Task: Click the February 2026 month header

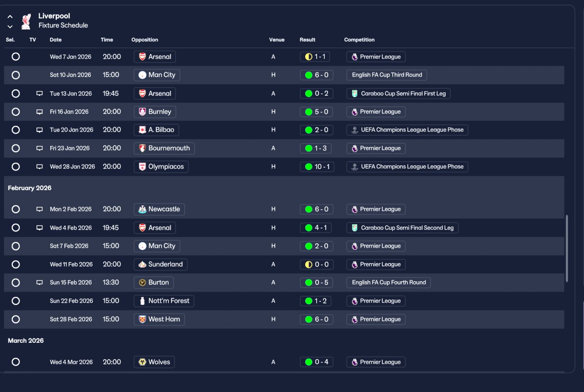Action: (30, 188)
